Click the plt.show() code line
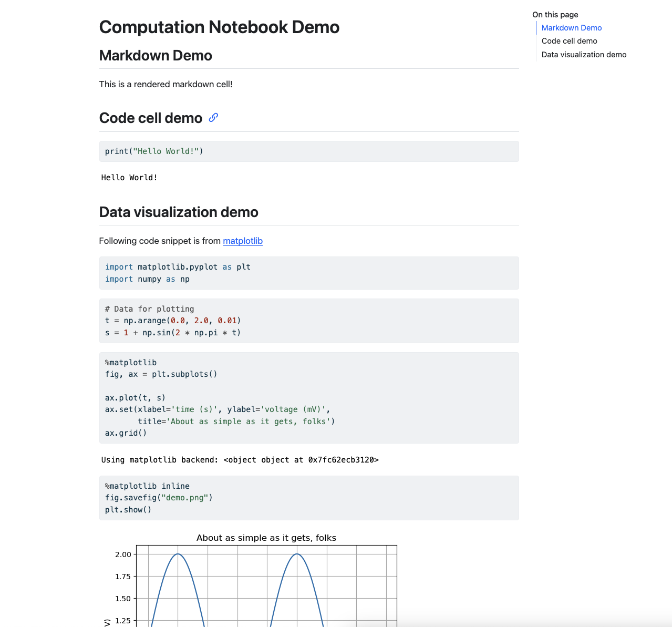The height and width of the screenshot is (627, 672). tap(128, 510)
